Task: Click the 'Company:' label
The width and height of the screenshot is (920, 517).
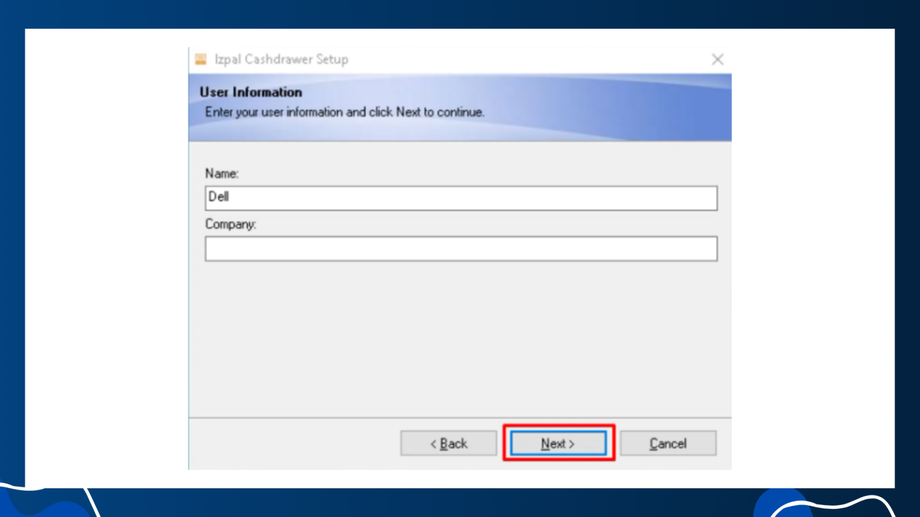Action: coord(231,224)
